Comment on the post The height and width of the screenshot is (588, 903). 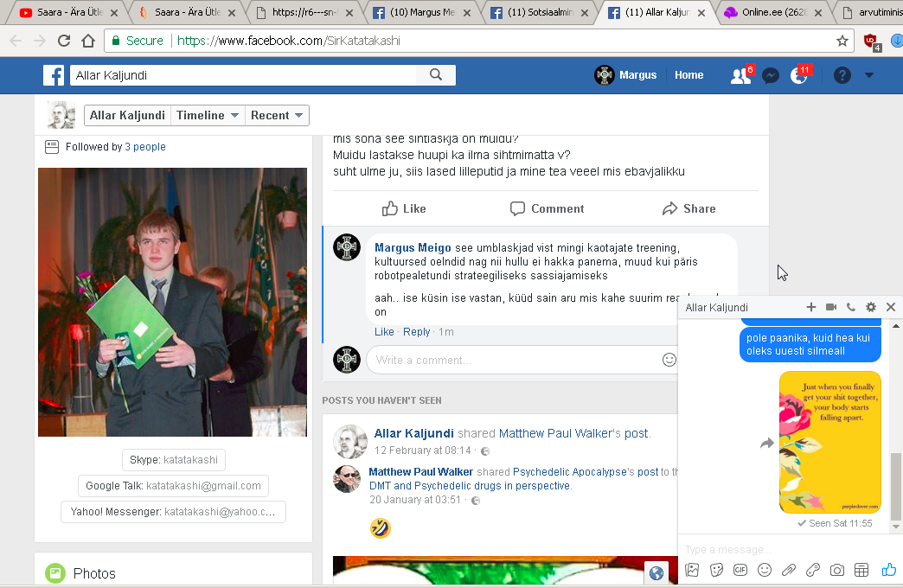pyautogui.click(x=548, y=208)
